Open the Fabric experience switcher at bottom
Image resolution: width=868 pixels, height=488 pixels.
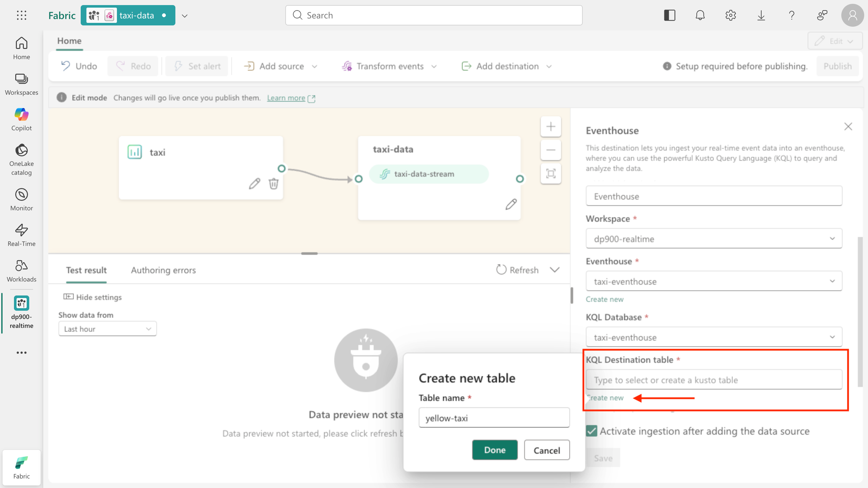(22, 467)
